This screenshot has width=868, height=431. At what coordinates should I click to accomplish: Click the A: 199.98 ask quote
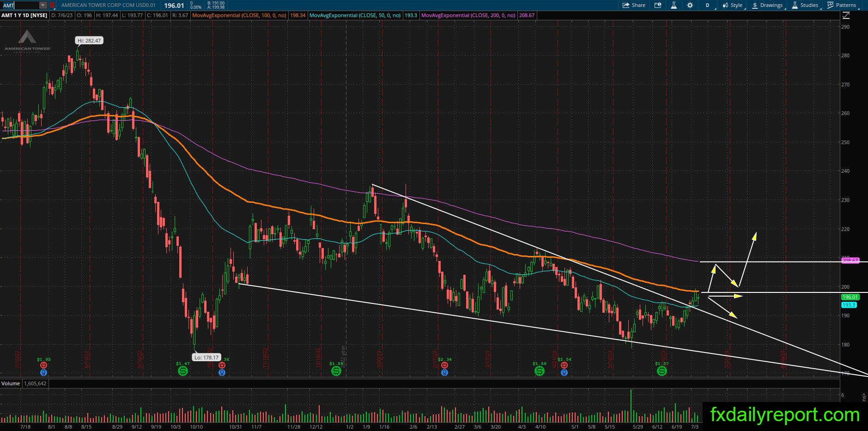point(216,7)
